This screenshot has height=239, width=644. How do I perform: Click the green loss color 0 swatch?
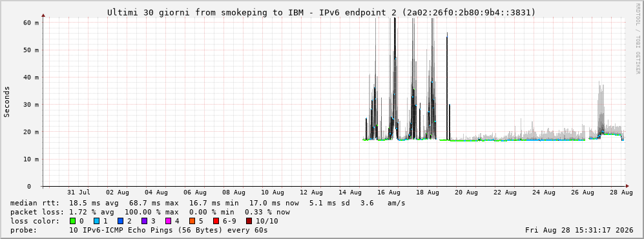[73, 221]
